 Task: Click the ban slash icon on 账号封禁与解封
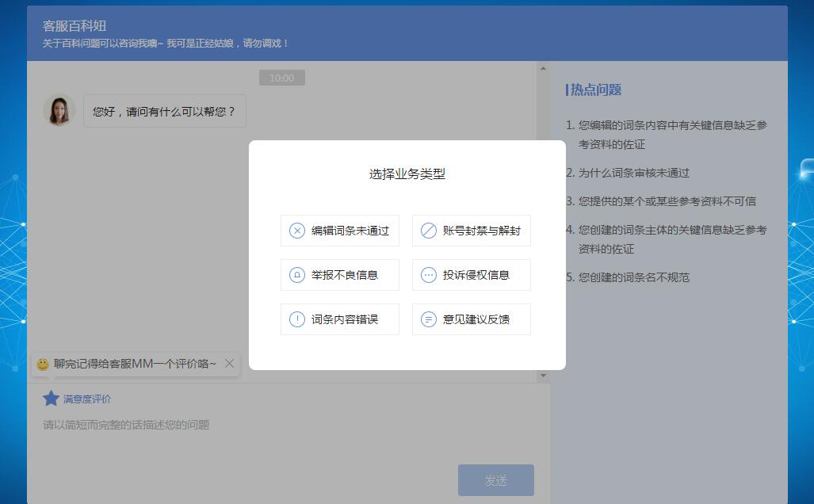tap(428, 230)
